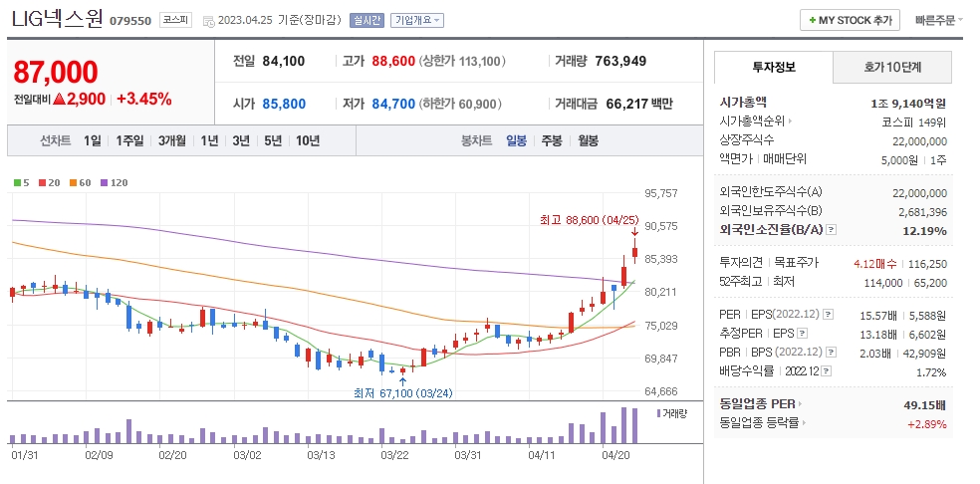This screenshot has width=980, height=484.
Task: Click same-industry change rate +2.89%
Action: pyautogui.click(x=927, y=424)
